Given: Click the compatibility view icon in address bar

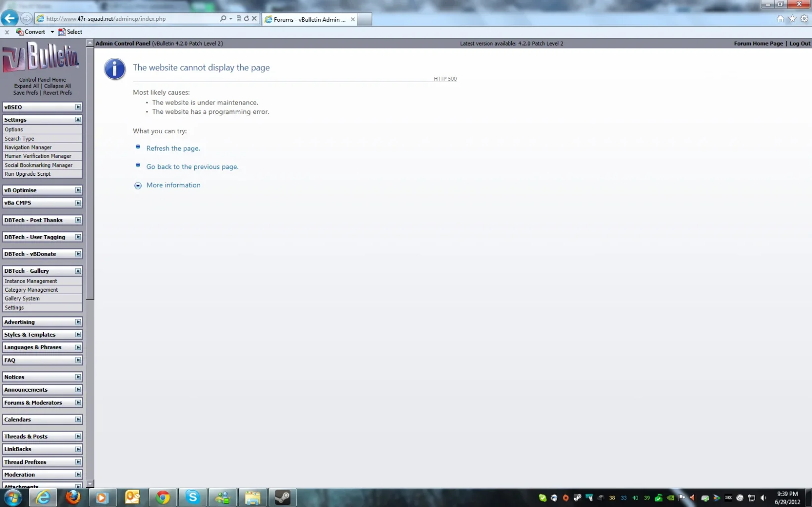Looking at the screenshot, I should pos(239,19).
